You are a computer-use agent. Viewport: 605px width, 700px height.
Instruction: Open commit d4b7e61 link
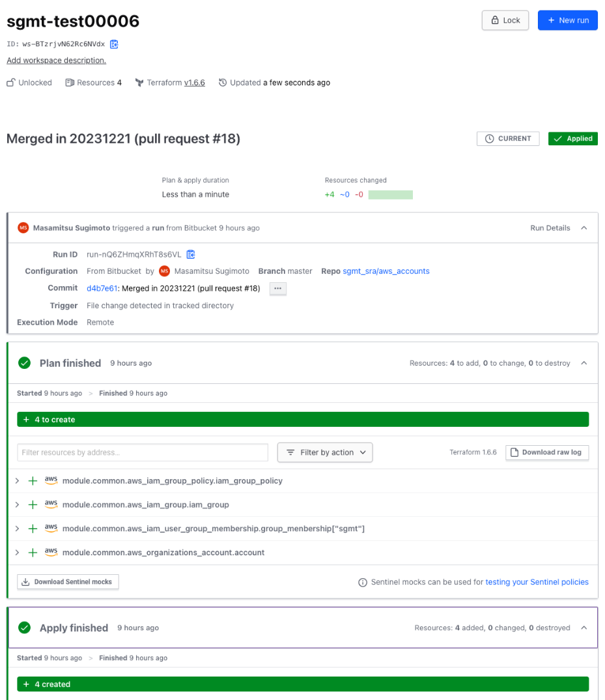pos(102,288)
